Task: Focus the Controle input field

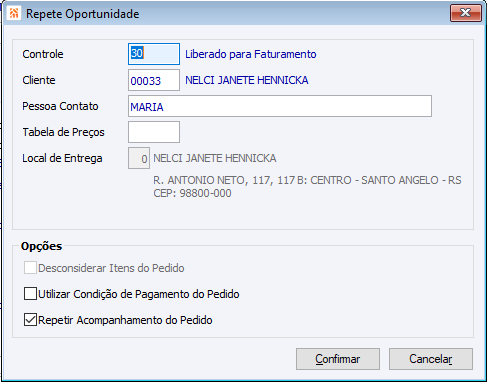Action: pyautogui.click(x=154, y=54)
